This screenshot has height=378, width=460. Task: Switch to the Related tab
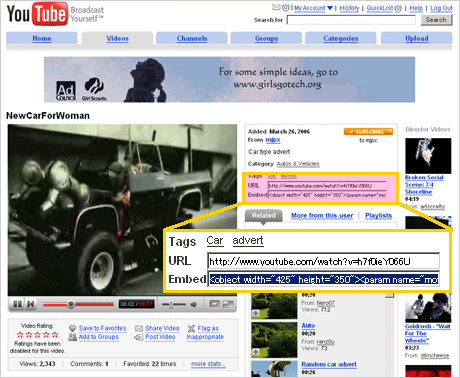(264, 216)
